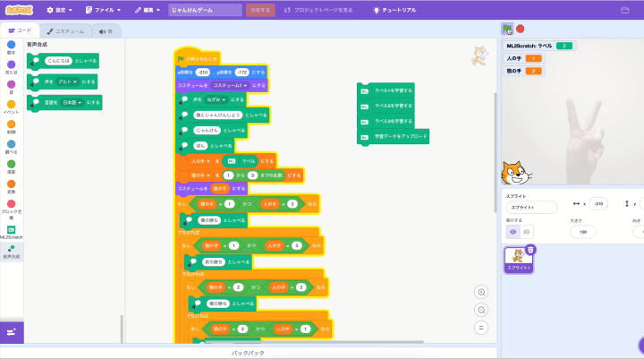This screenshot has height=359, width=644.
Task: Zoom in on the code workspace
Action: click(x=481, y=293)
